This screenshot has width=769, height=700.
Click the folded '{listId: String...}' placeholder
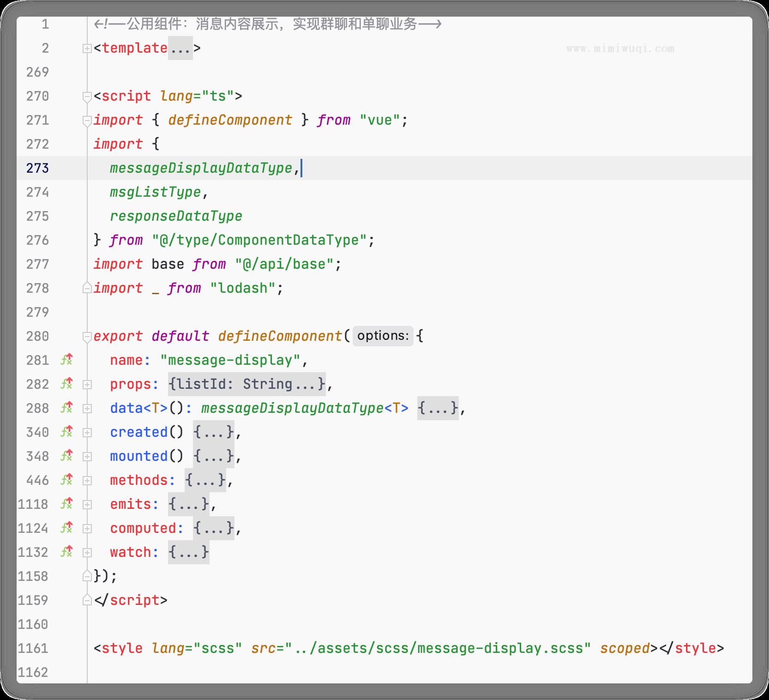point(247,384)
